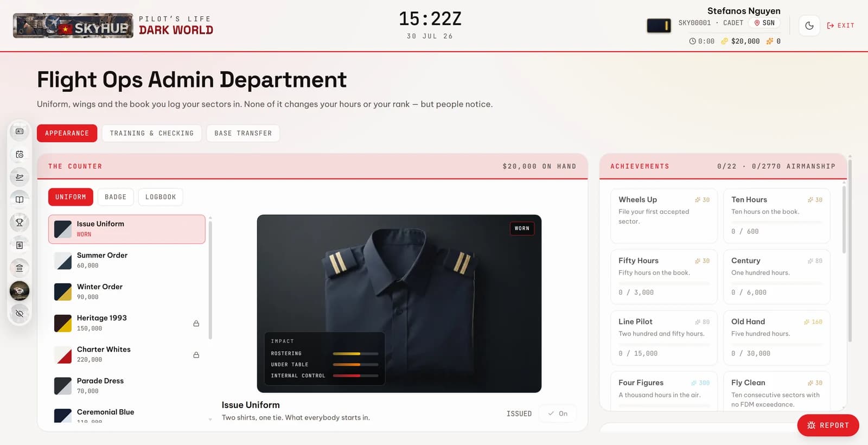Open the open-book logbook sidebar icon
868x445 pixels.
point(20,200)
